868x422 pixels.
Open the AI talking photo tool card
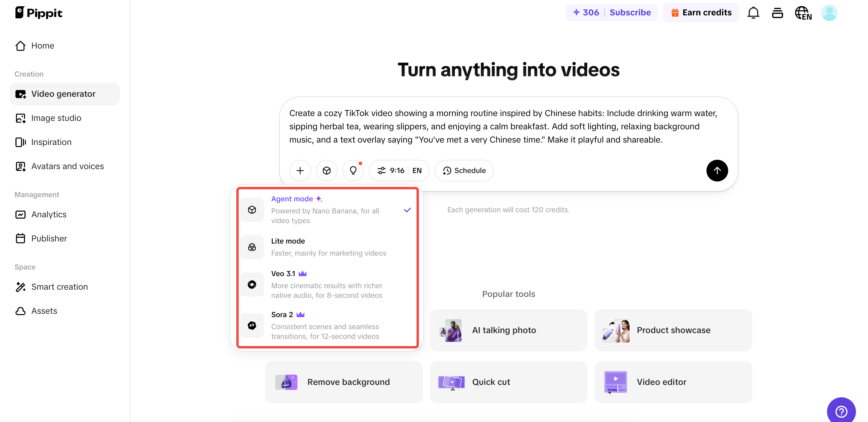click(508, 330)
